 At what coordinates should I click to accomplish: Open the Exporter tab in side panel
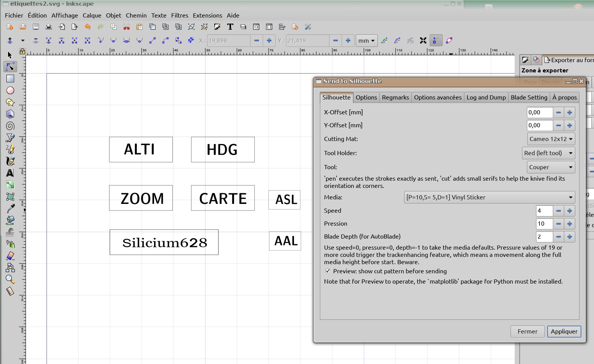pos(568,60)
